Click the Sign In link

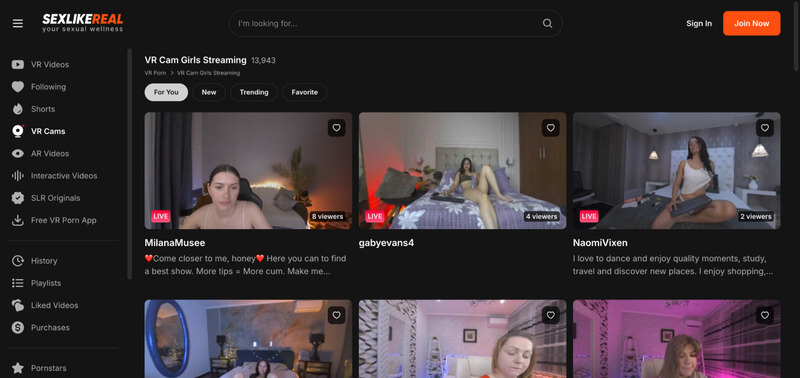(699, 23)
